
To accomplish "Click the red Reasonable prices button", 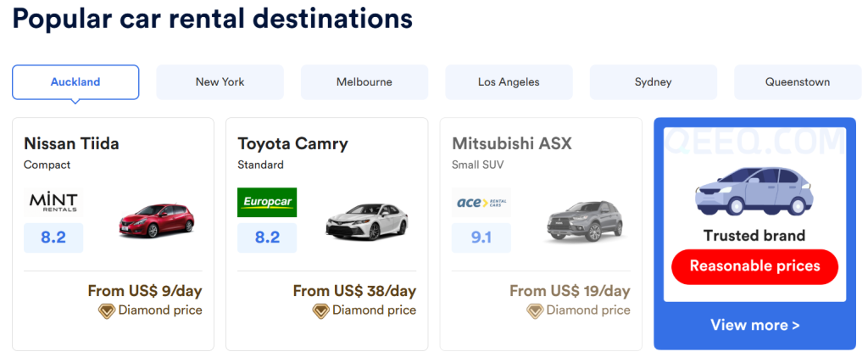I will (x=754, y=266).
